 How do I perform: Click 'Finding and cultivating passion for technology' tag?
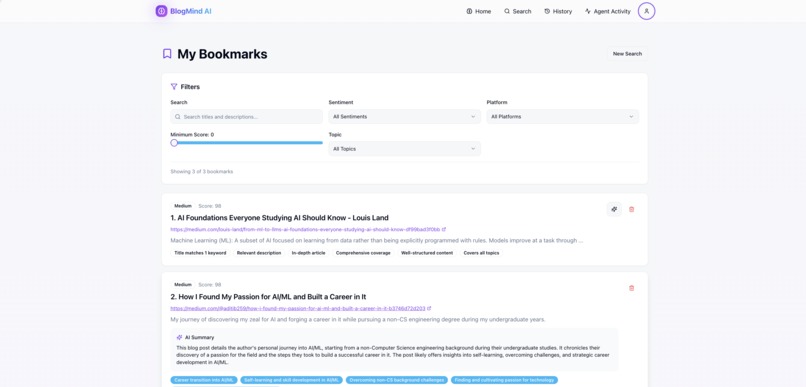pyautogui.click(x=504, y=380)
